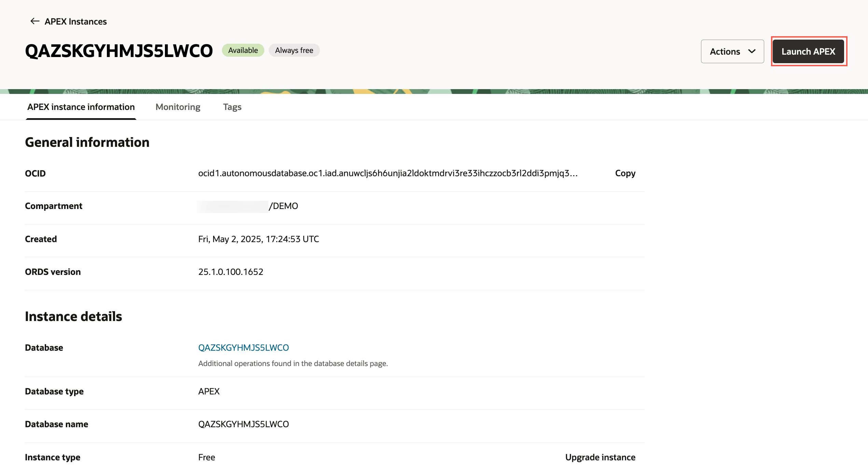Click the Created date value
Viewport: 868px width, 474px height.
[x=258, y=239]
